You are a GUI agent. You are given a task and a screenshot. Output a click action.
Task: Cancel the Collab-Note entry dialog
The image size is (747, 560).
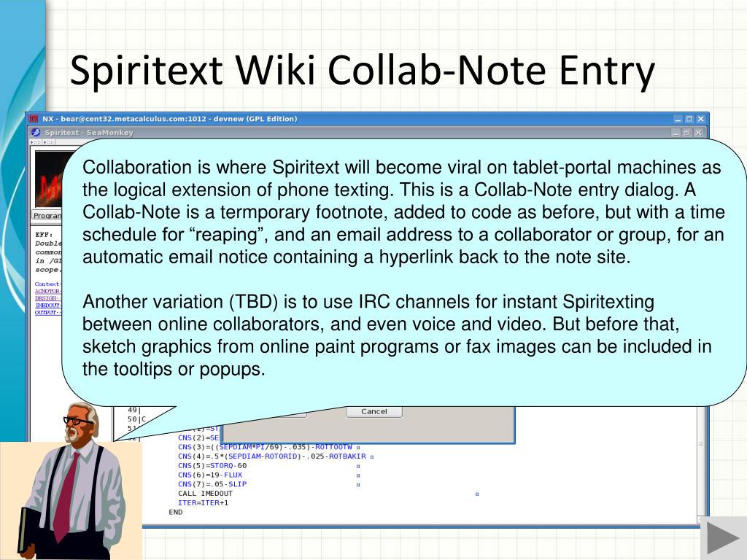374,411
